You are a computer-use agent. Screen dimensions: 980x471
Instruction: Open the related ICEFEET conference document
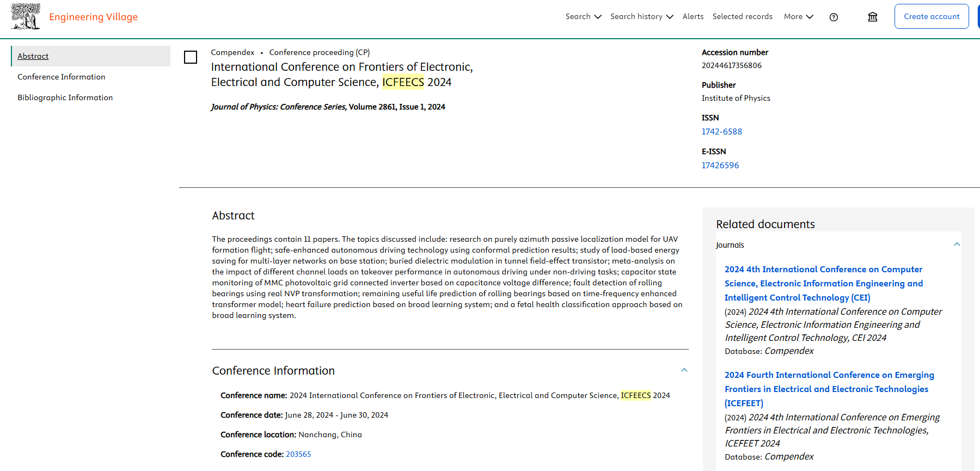pyautogui.click(x=829, y=389)
